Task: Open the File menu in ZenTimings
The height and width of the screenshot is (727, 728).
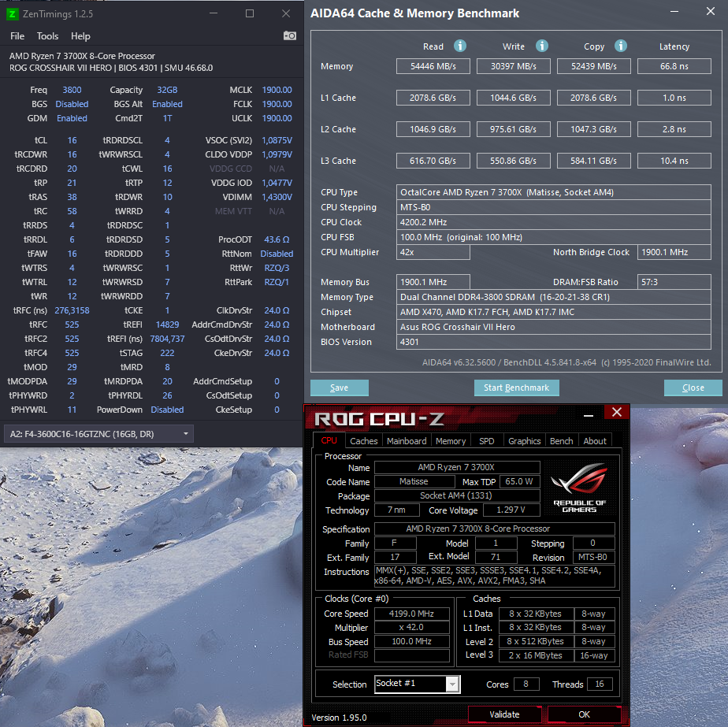Action: pyautogui.click(x=17, y=36)
